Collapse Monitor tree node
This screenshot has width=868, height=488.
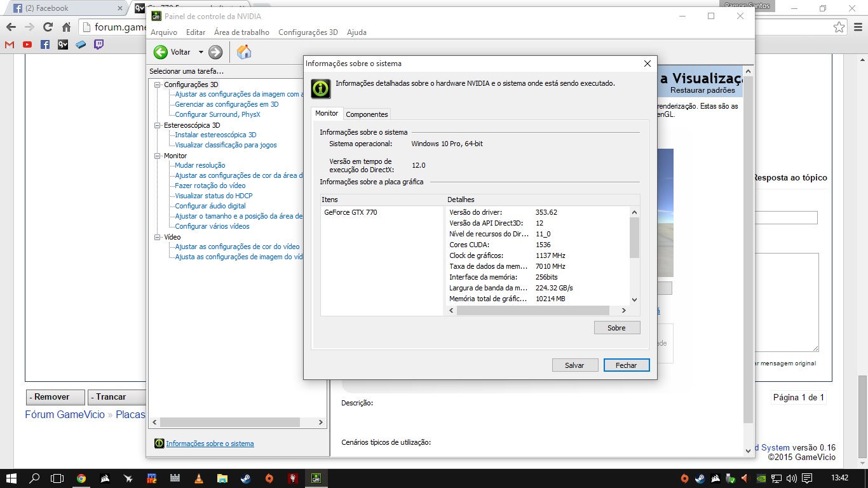158,156
